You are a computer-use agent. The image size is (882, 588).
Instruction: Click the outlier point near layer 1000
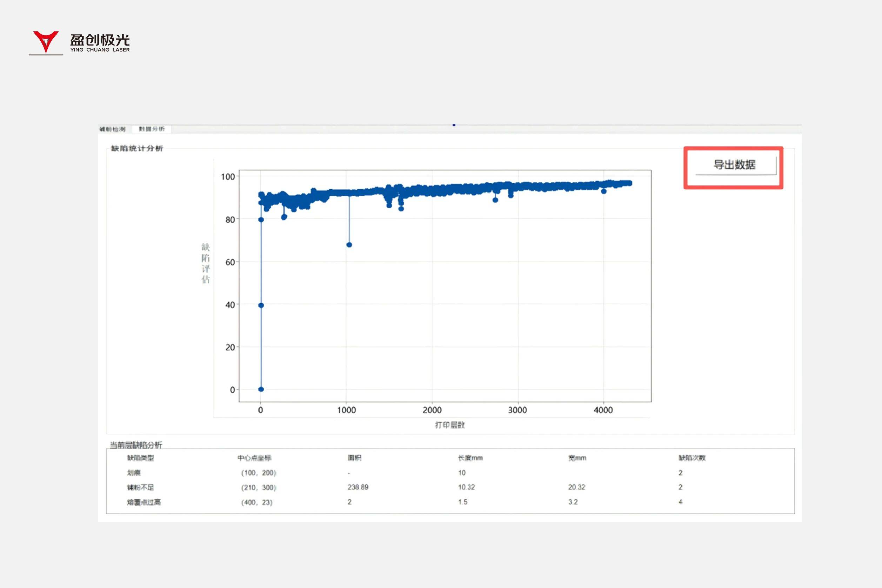pos(349,245)
